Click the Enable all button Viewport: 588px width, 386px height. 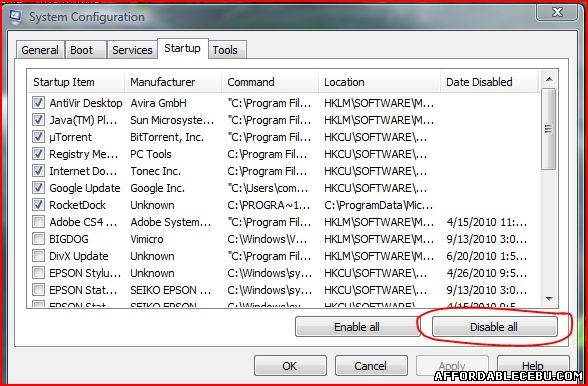point(357,327)
